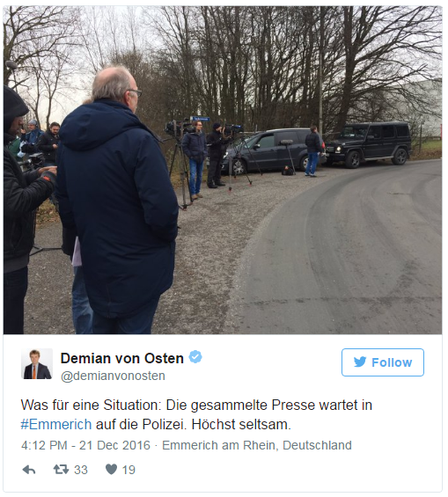Open the #Emmerich hashtag
The image size is (448, 497).
(56, 424)
